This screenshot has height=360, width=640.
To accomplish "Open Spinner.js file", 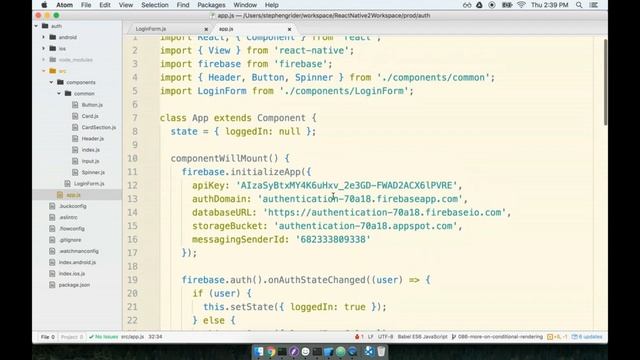I will point(93,172).
